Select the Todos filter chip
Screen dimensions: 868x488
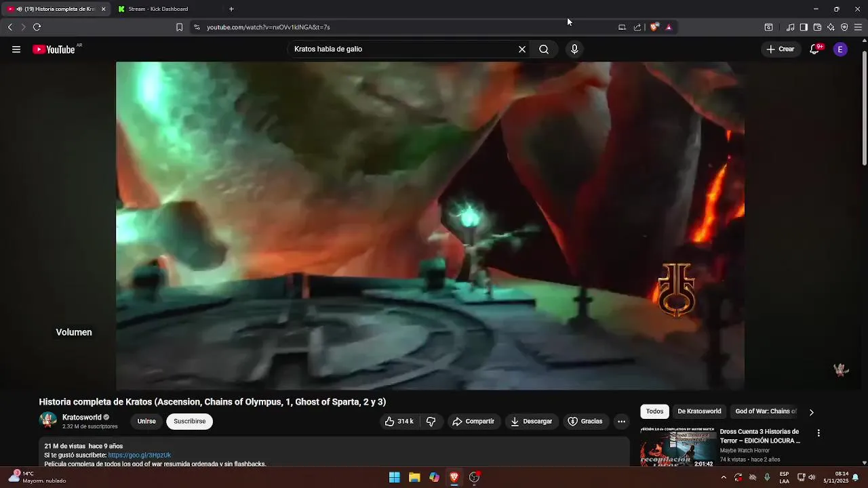click(x=654, y=411)
